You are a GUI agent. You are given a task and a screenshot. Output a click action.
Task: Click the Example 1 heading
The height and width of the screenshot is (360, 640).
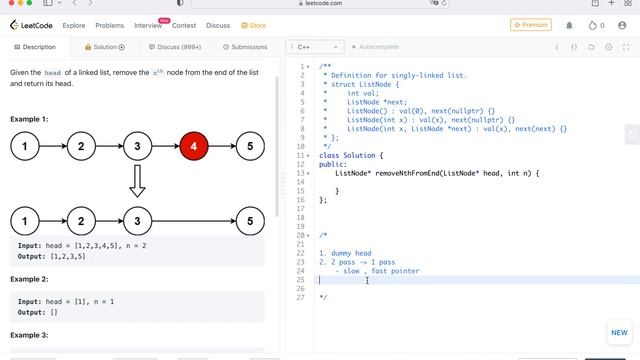(x=29, y=119)
